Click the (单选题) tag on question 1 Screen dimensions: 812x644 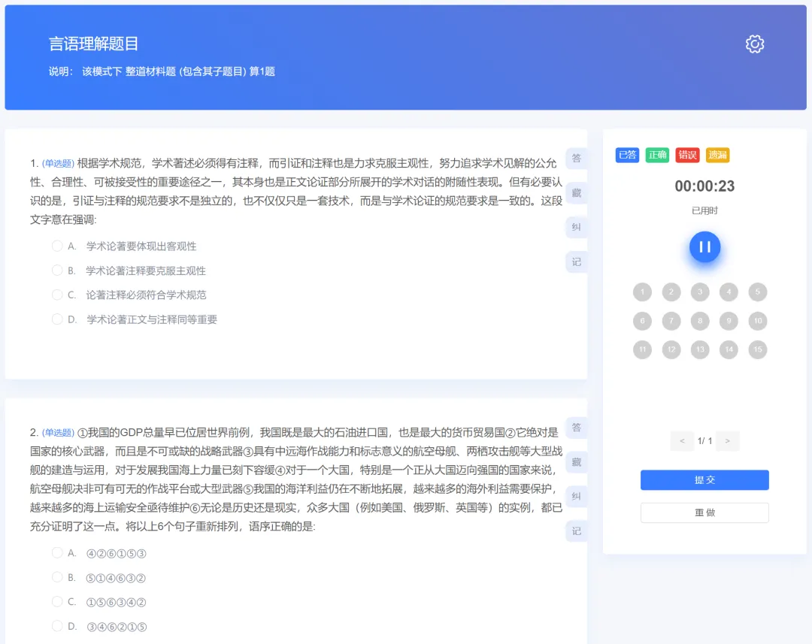coord(58,164)
